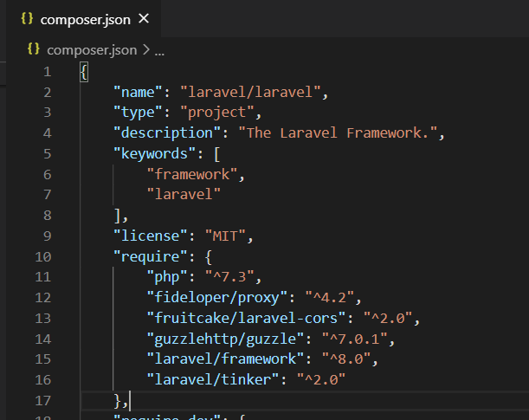This screenshot has width=529, height=420.
Task: Click the "project" value
Action: [x=217, y=113]
